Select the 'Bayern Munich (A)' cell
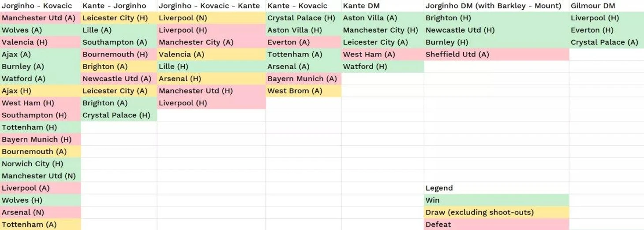This screenshot has height=230, width=644. pyautogui.click(x=302, y=79)
